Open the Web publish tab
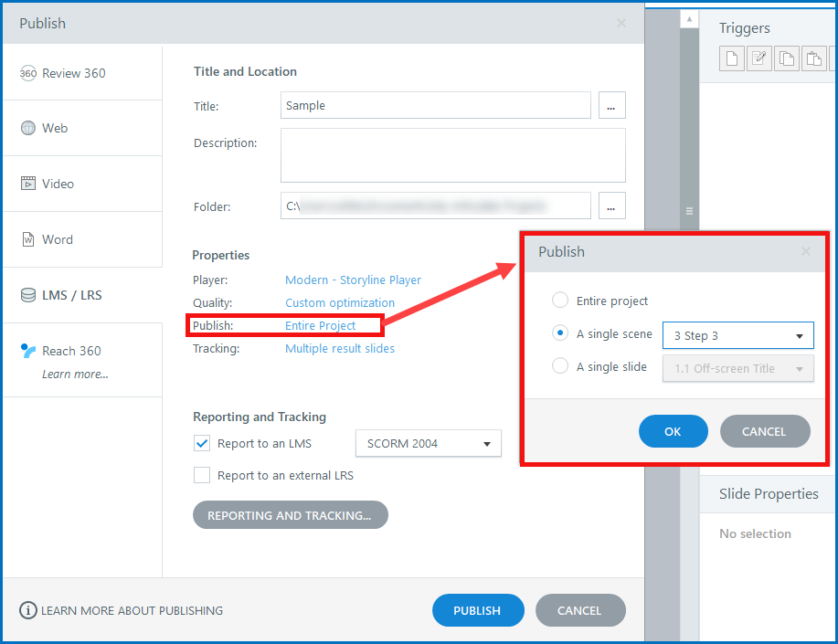This screenshot has height=644, width=838. pyautogui.click(x=82, y=128)
